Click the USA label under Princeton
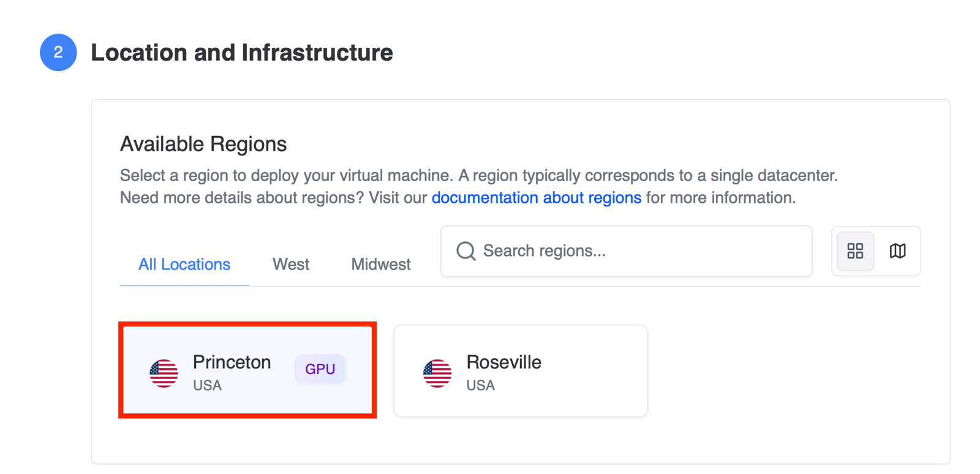Viewport: 980px width, 474px height. point(208,386)
